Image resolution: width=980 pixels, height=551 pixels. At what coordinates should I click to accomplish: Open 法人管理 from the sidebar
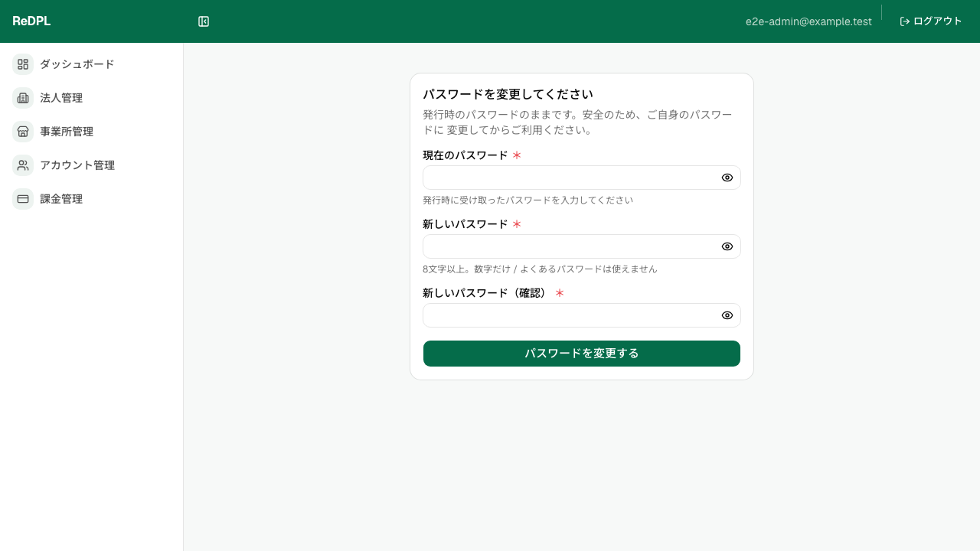tap(92, 98)
